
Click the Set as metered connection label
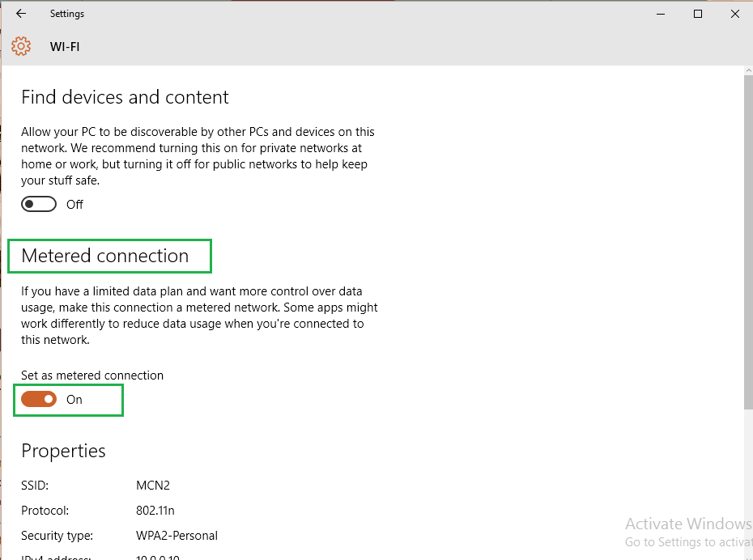[x=92, y=375]
